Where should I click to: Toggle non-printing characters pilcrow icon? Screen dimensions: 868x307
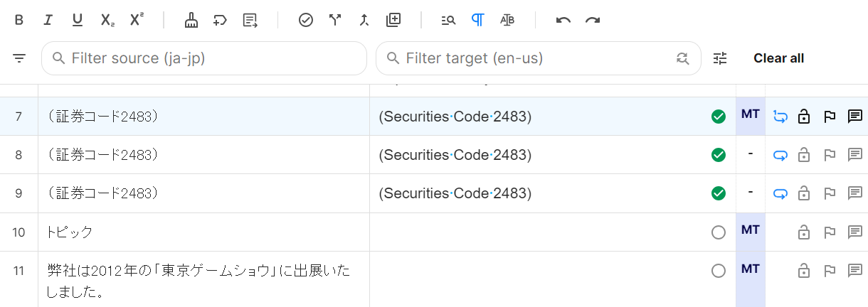(478, 20)
